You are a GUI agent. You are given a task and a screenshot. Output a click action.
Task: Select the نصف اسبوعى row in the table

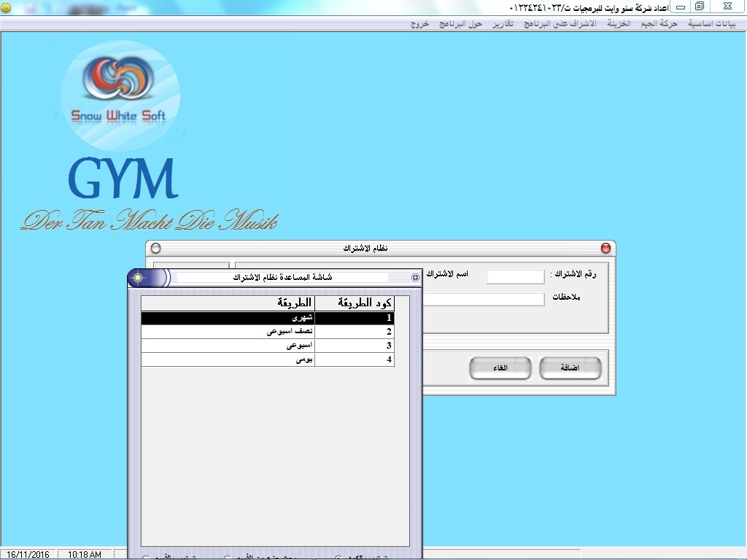pyautogui.click(x=267, y=332)
